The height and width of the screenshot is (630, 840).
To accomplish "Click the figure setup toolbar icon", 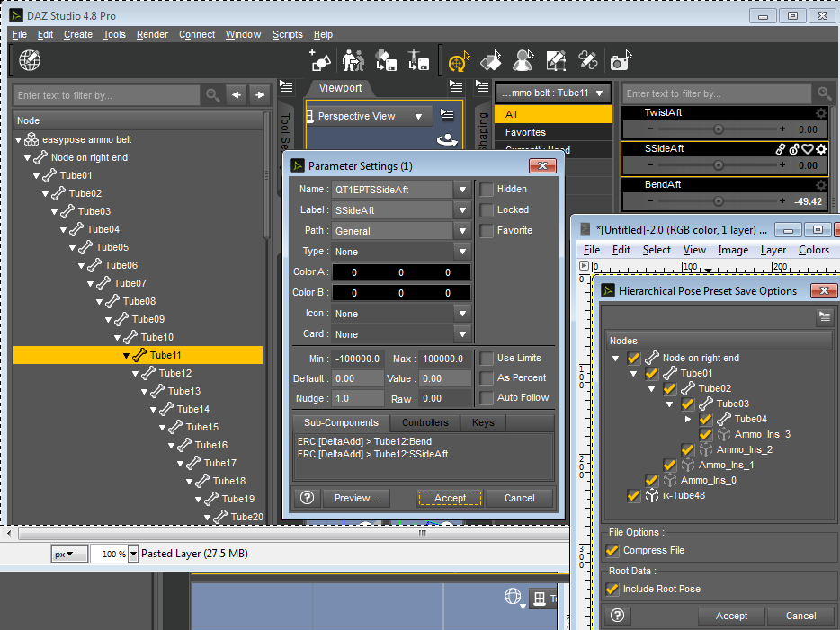I will [x=353, y=60].
